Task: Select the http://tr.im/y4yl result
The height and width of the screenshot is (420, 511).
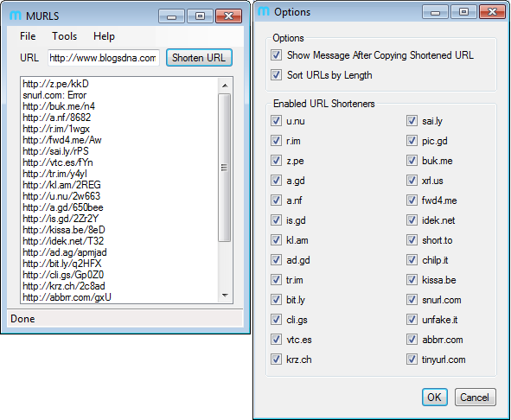Action: (x=54, y=174)
